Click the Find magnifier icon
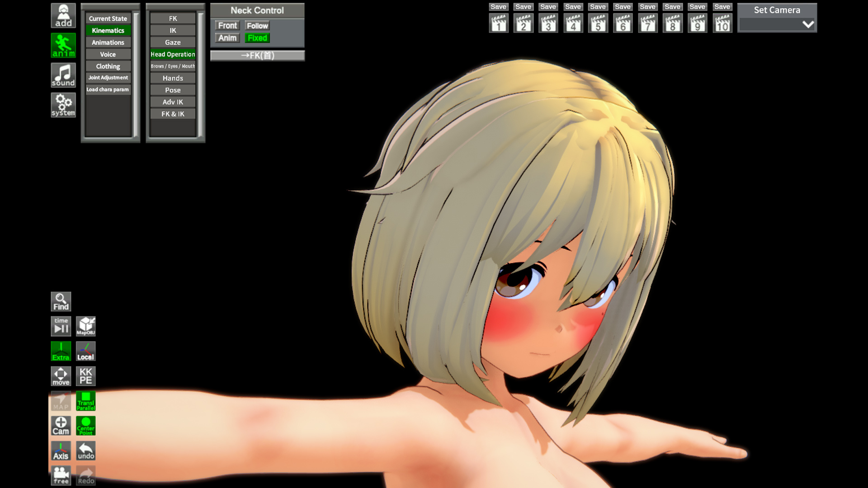The image size is (868, 488). tap(61, 301)
